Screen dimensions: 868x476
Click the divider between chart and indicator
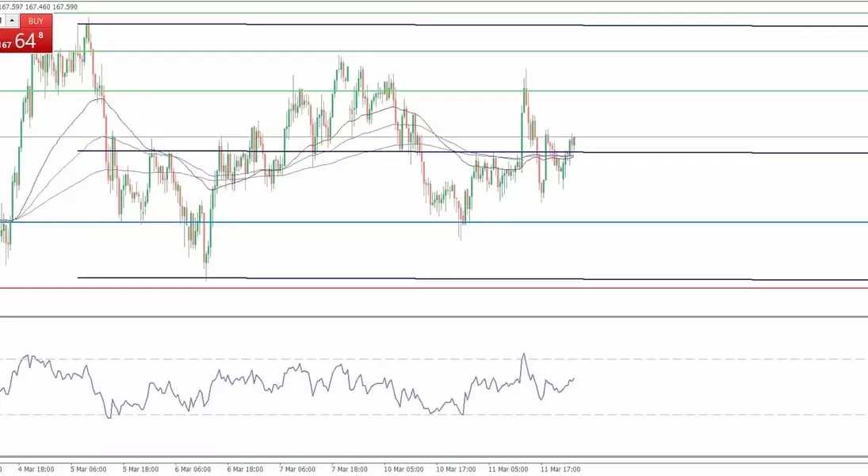point(476,317)
